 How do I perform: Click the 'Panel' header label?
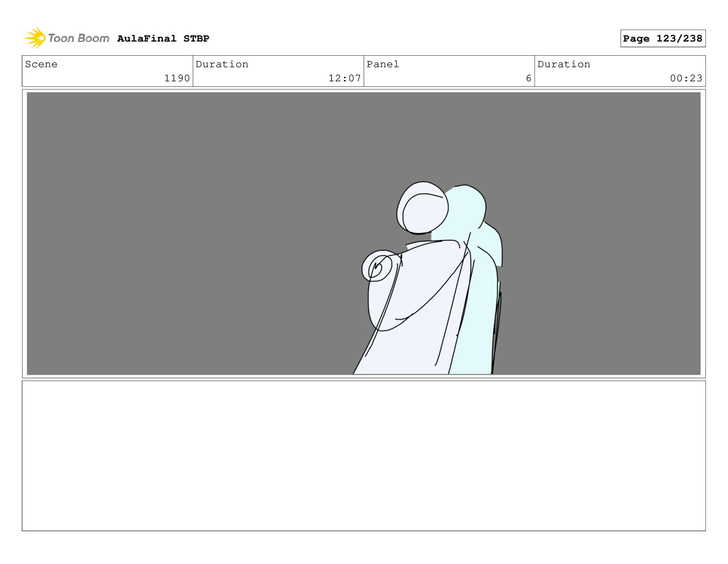tap(383, 64)
